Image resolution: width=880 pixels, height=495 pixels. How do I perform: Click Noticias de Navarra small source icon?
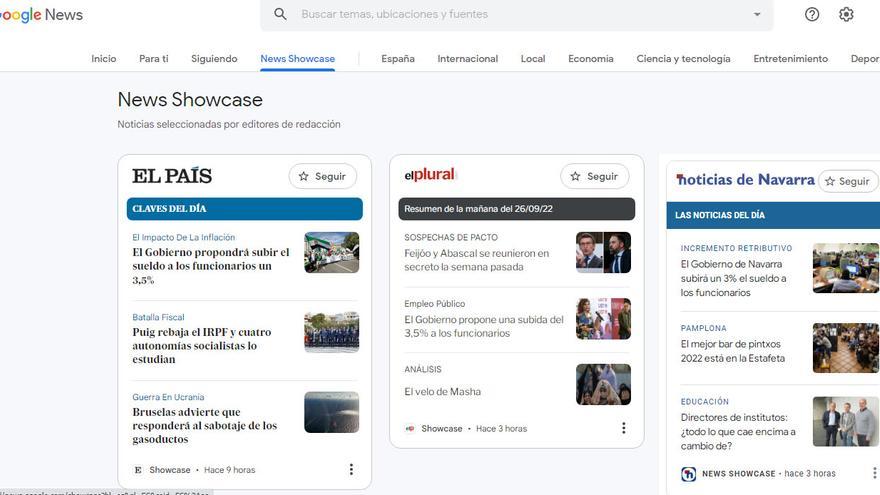pos(688,474)
